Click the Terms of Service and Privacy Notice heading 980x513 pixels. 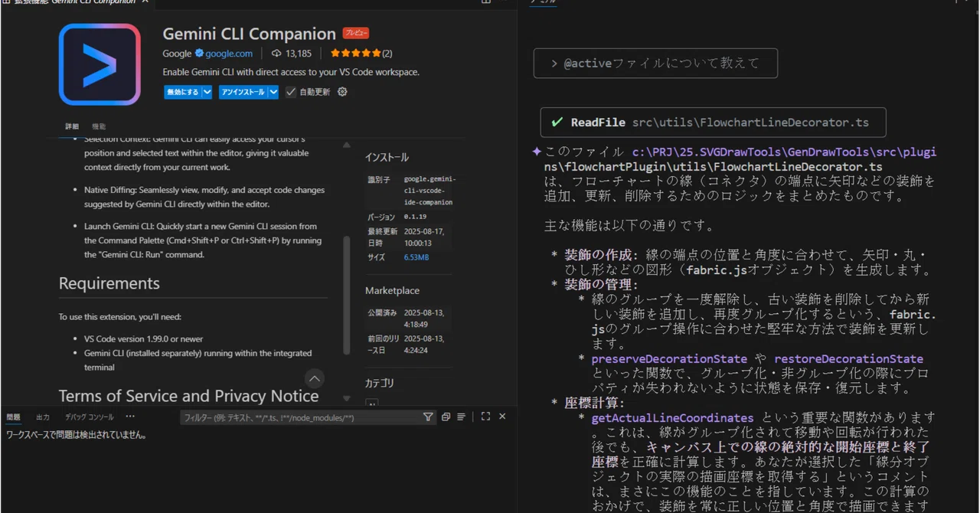point(189,396)
